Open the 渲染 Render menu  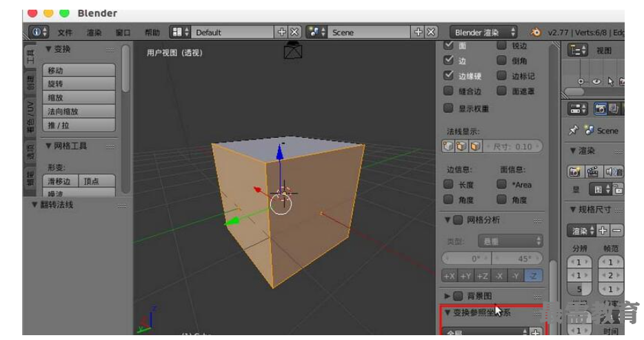[x=94, y=32]
